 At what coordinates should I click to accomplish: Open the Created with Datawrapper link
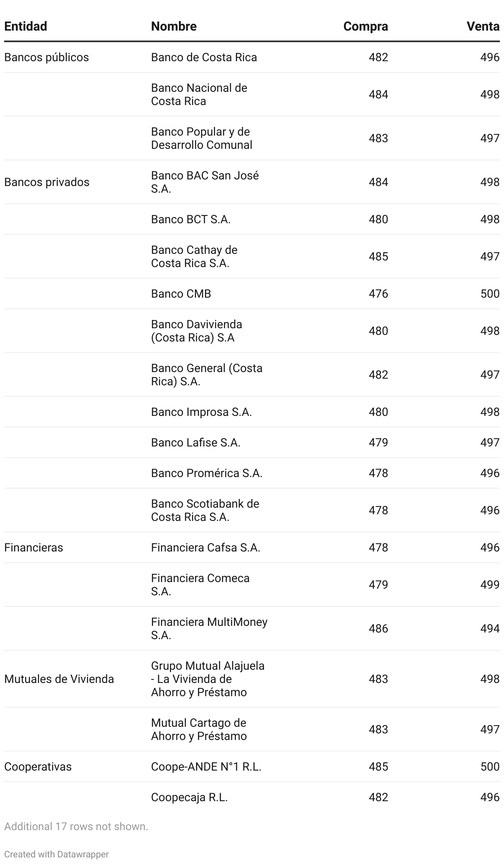tap(57, 854)
